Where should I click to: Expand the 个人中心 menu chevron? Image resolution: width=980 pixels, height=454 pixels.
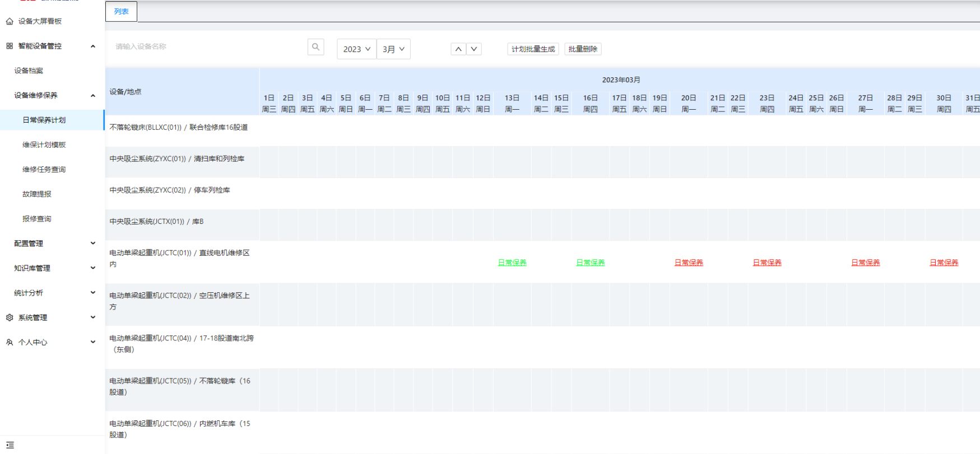(93, 341)
